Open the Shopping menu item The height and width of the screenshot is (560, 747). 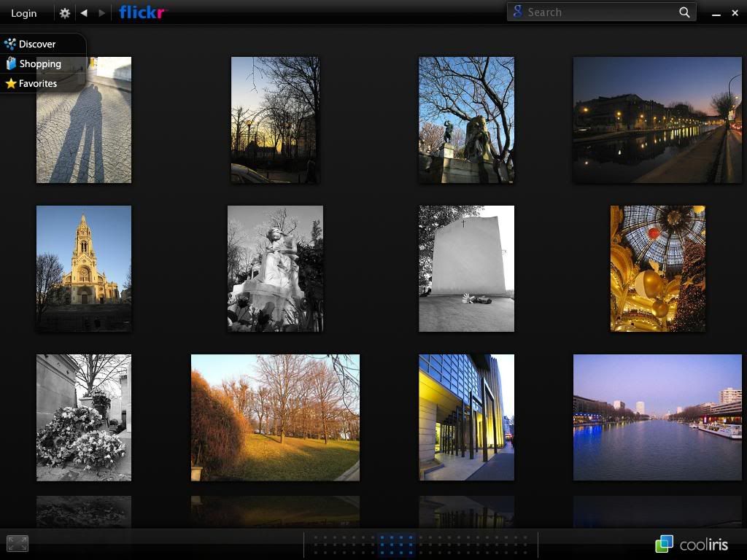(x=40, y=64)
